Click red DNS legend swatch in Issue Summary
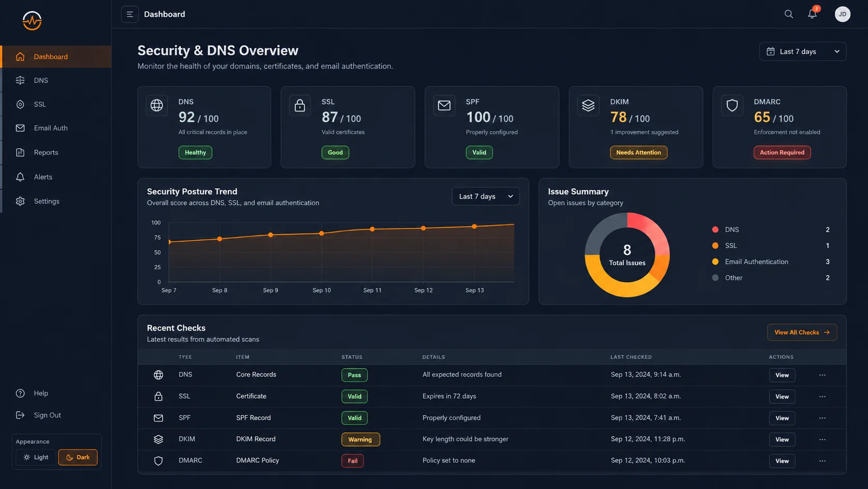This screenshot has height=489, width=868. click(715, 230)
